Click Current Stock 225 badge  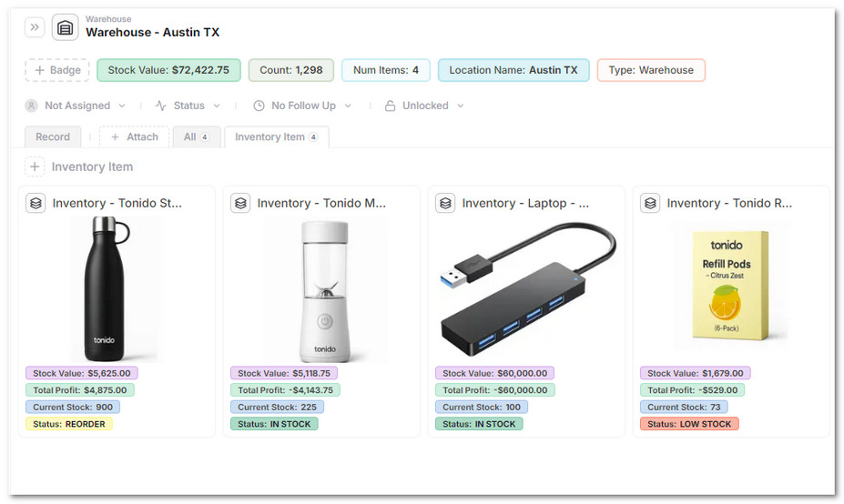(x=277, y=408)
